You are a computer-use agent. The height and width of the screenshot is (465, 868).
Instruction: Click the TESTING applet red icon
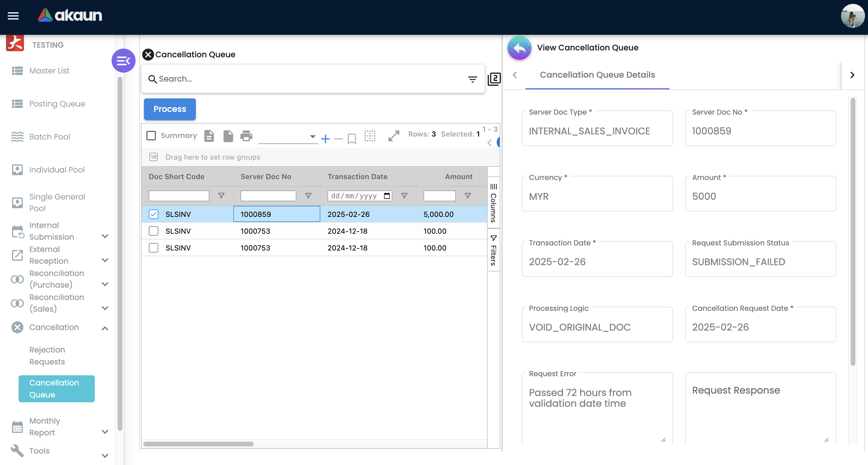[15, 43]
